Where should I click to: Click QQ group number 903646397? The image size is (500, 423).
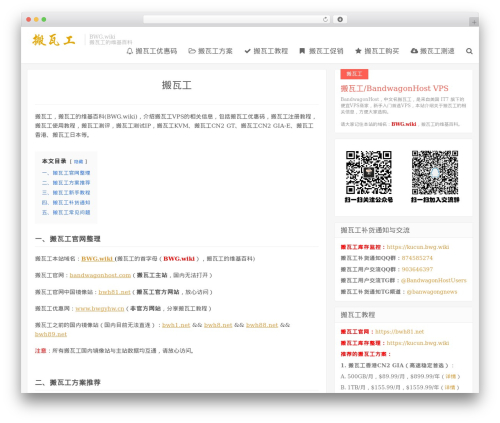417,269
